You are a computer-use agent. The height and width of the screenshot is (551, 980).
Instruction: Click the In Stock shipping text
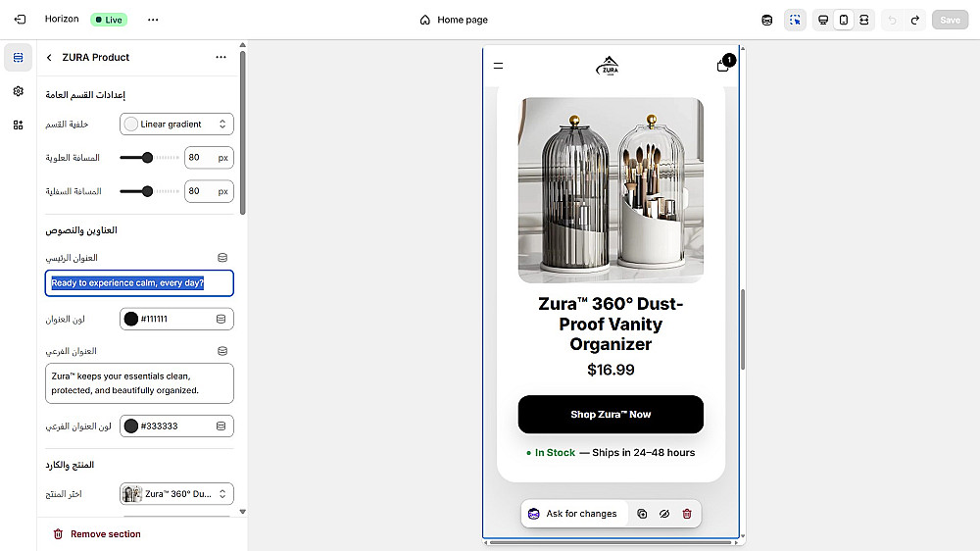point(611,453)
